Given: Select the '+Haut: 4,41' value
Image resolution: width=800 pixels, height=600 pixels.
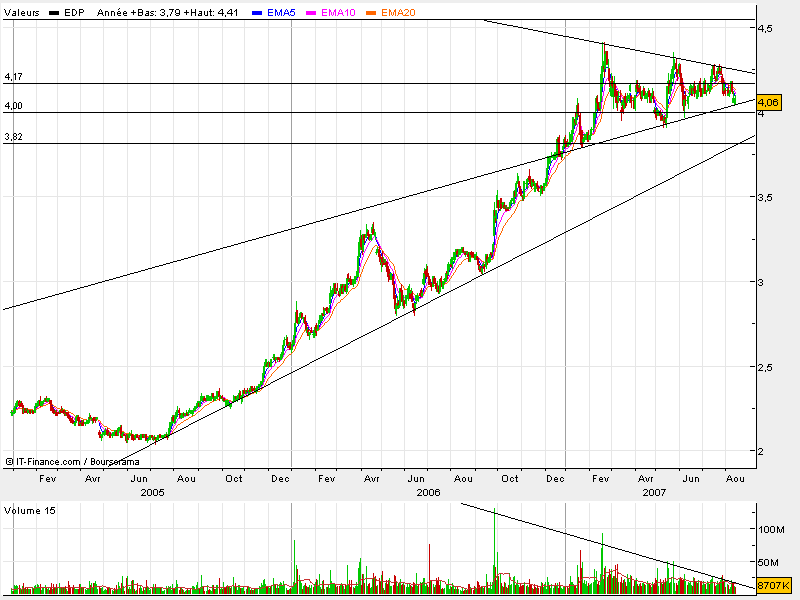Looking at the screenshot, I should pos(211,13).
